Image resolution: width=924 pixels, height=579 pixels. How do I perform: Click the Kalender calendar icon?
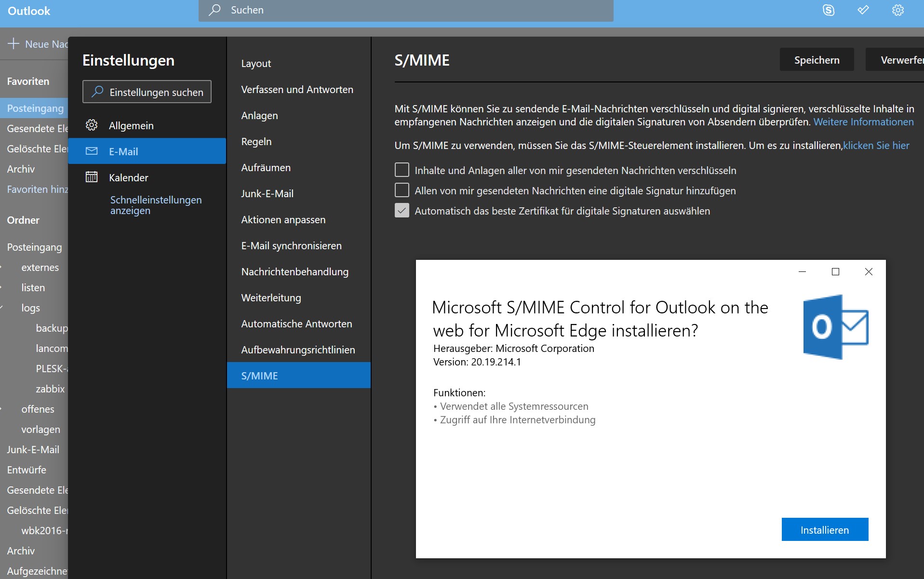[x=92, y=177]
